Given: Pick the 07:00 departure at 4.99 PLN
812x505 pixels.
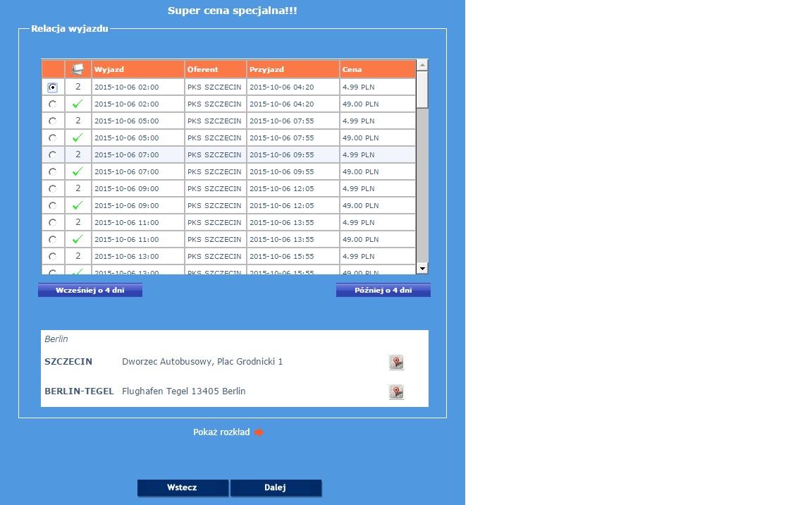Looking at the screenshot, I should (52, 155).
